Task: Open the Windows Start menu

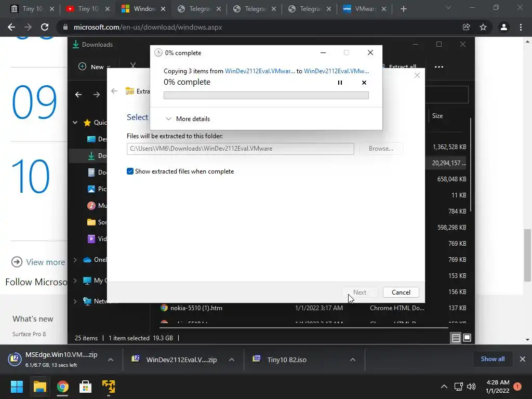Action: pyautogui.click(x=17, y=387)
